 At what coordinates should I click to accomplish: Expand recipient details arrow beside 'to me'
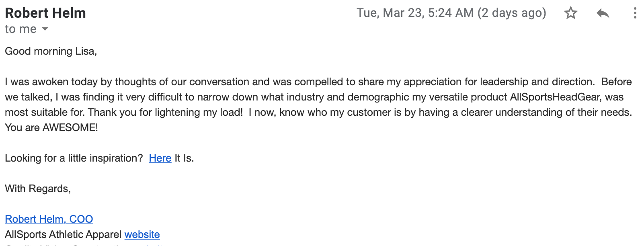[45, 29]
